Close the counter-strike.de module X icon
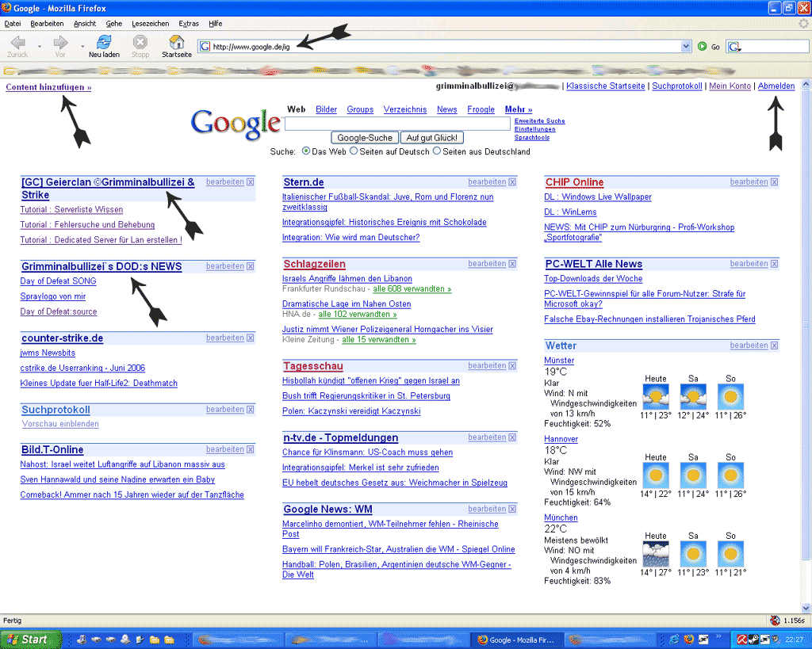The width and height of the screenshot is (812, 649). 250,338
